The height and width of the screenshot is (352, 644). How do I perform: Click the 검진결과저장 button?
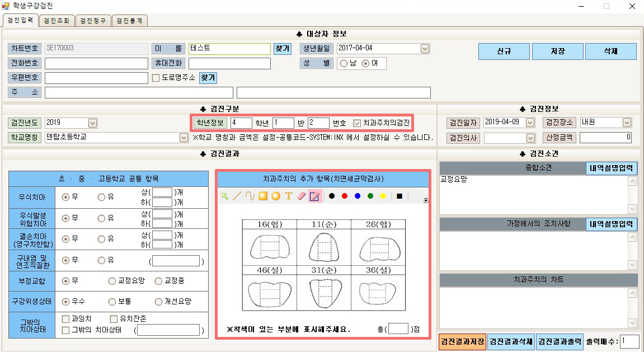coord(463,341)
